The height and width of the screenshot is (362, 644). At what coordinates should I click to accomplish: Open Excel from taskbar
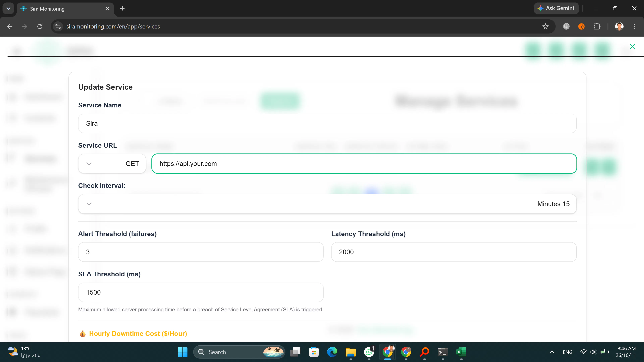461,352
